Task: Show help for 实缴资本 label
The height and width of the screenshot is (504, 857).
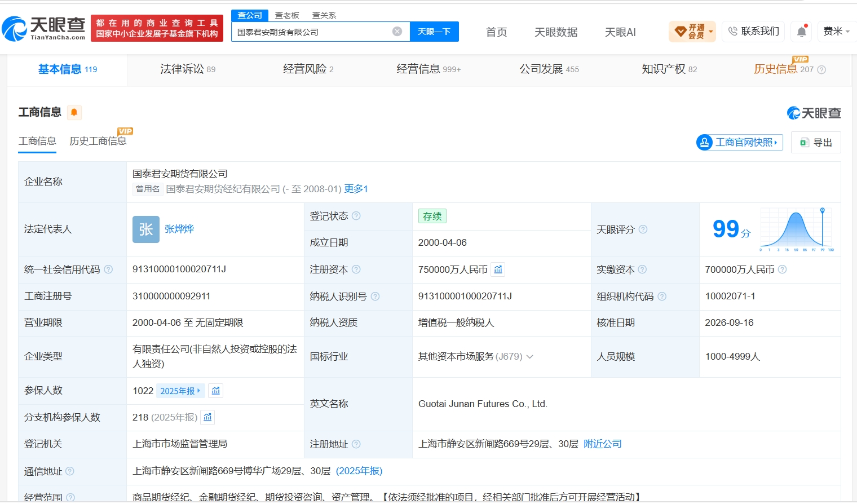Action: pos(642,269)
